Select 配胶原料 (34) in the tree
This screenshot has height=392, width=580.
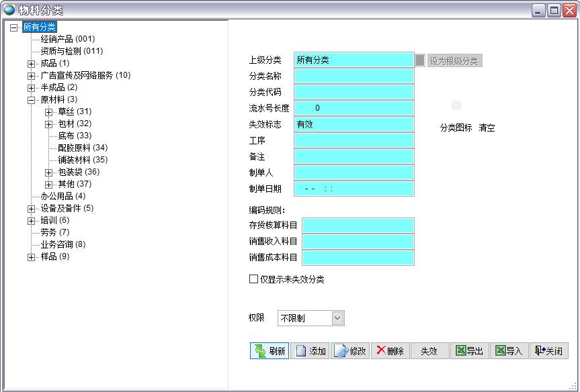[82, 148]
